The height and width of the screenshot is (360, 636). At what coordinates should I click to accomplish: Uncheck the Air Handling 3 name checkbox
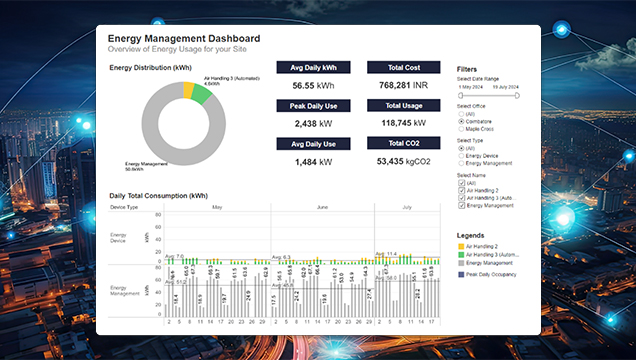coord(462,198)
